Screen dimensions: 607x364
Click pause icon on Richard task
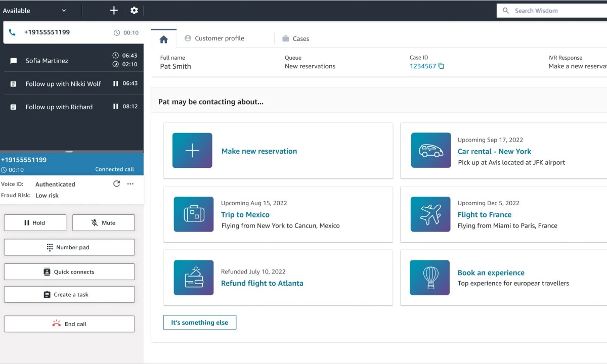pyautogui.click(x=116, y=106)
